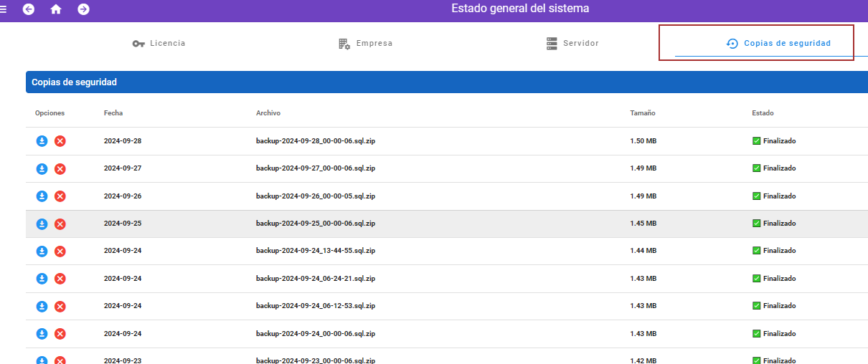This screenshot has height=364, width=868.
Task: Download the 2024-09-26 backup file
Action: tap(42, 196)
